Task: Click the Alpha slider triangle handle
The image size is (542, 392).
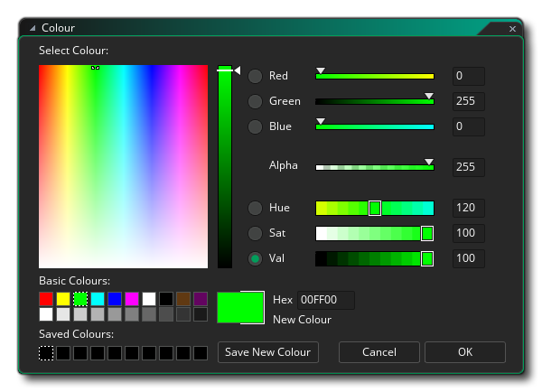Action: (x=429, y=162)
